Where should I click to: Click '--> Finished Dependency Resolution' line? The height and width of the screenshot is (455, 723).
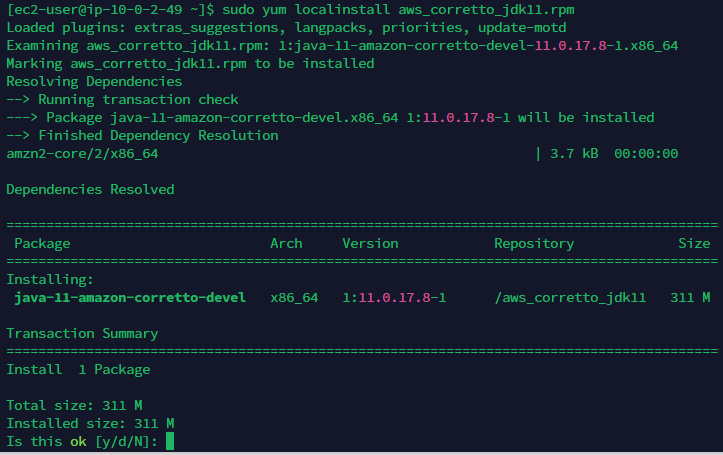(x=142, y=136)
